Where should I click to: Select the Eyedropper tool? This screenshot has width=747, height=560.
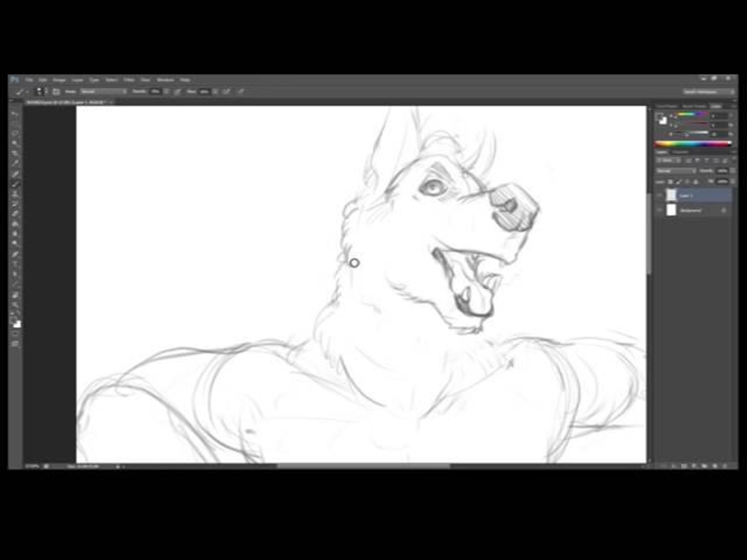[x=15, y=163]
